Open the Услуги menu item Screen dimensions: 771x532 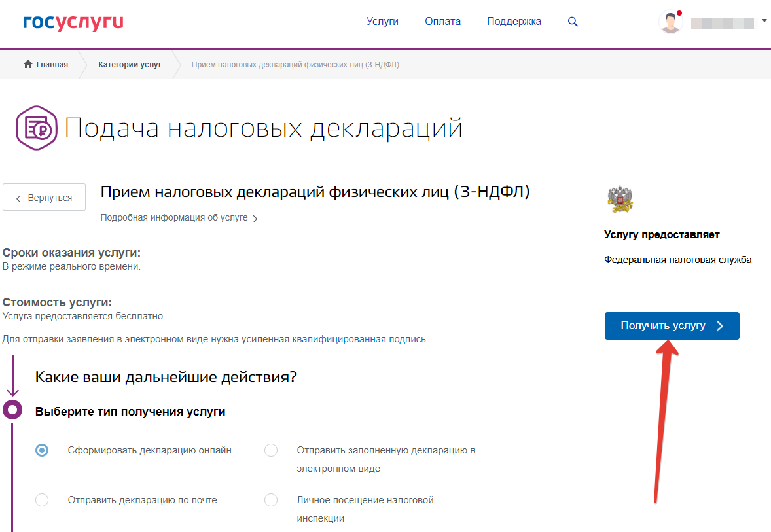(382, 21)
